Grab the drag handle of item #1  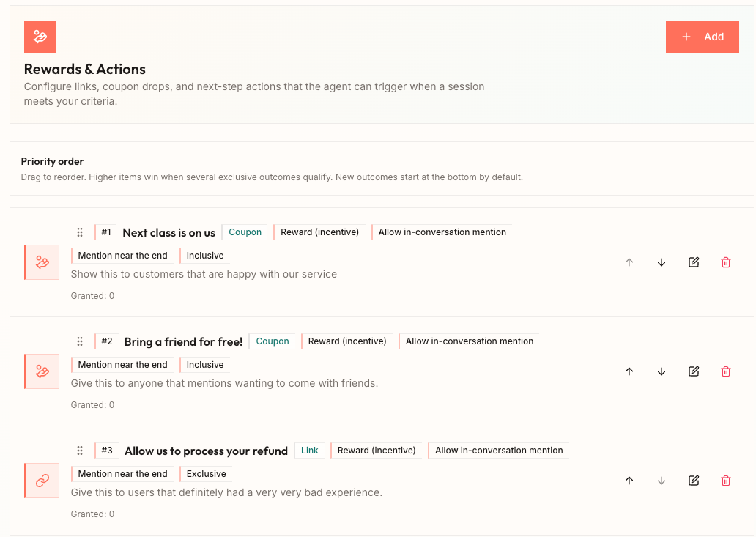coord(80,232)
